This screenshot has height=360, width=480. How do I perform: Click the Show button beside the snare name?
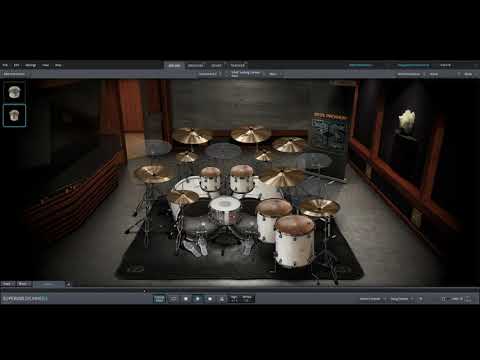pyautogui.click(x=273, y=74)
